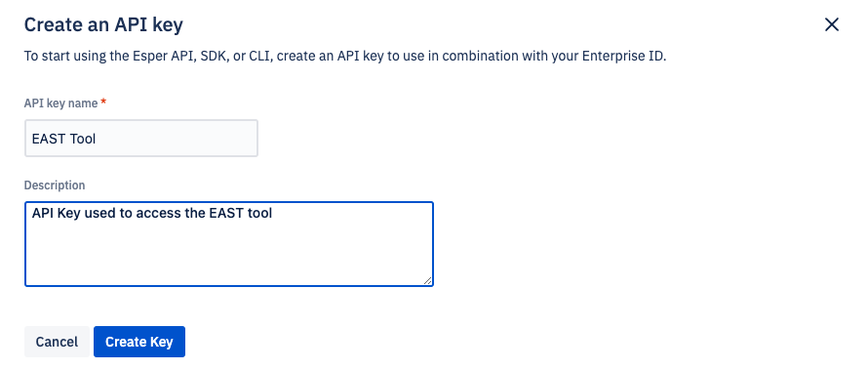The image size is (868, 370).
Task: Click empty area inside the Description box
Action: [x=228, y=255]
